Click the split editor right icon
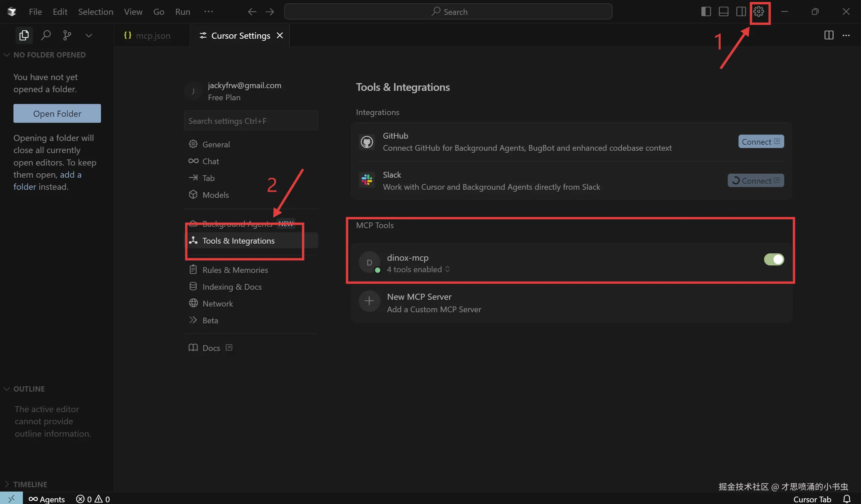The height and width of the screenshot is (504, 861). click(x=829, y=35)
